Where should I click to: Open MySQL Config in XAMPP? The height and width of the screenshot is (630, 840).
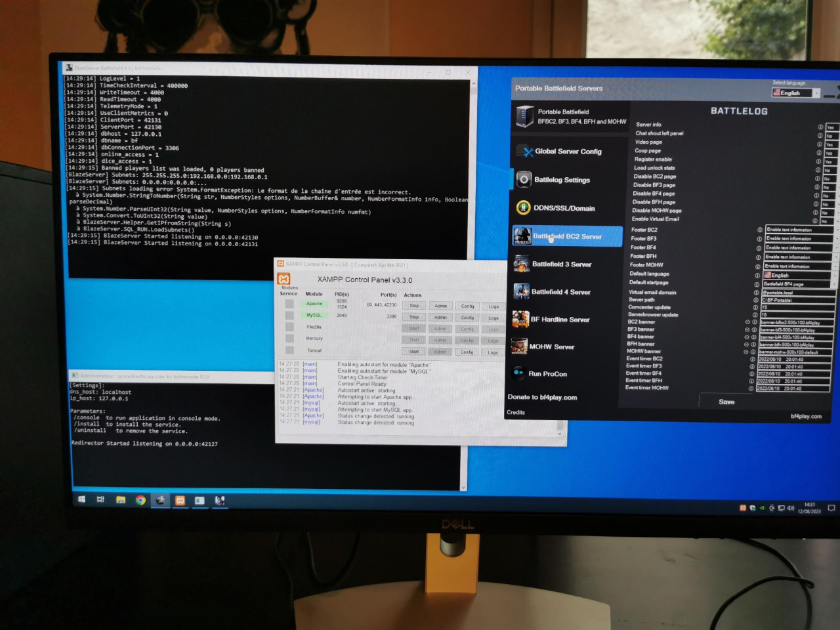[467, 318]
